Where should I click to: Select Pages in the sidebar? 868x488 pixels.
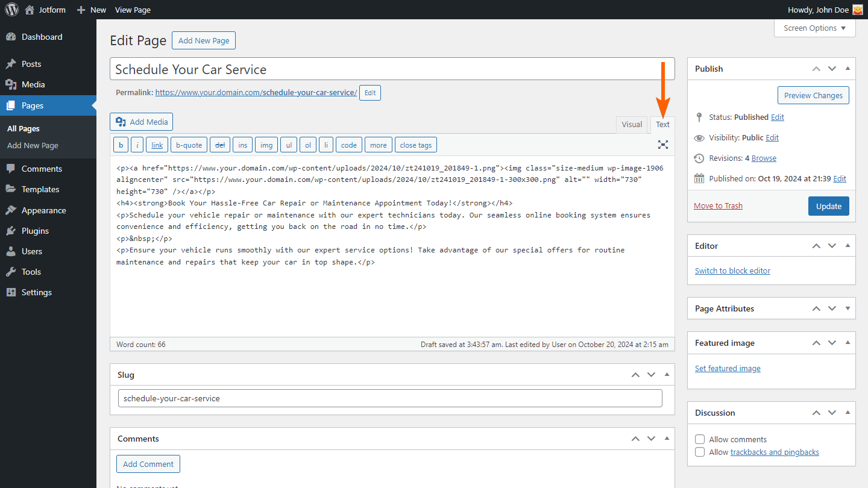(x=48, y=105)
